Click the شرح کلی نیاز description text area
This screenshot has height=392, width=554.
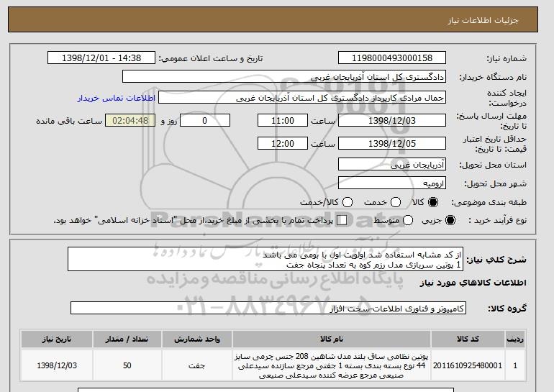click(x=265, y=259)
